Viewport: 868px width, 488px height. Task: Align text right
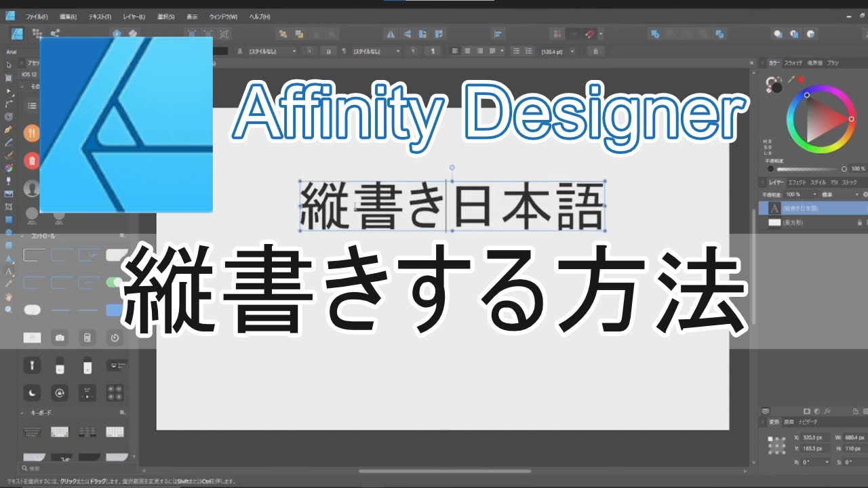479,51
